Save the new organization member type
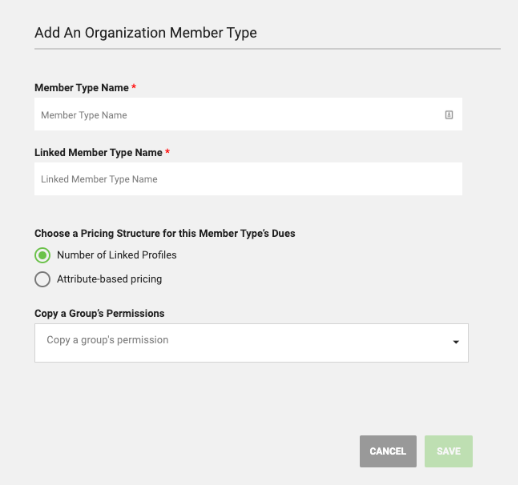Viewport: 518px width, 485px height. click(x=449, y=451)
